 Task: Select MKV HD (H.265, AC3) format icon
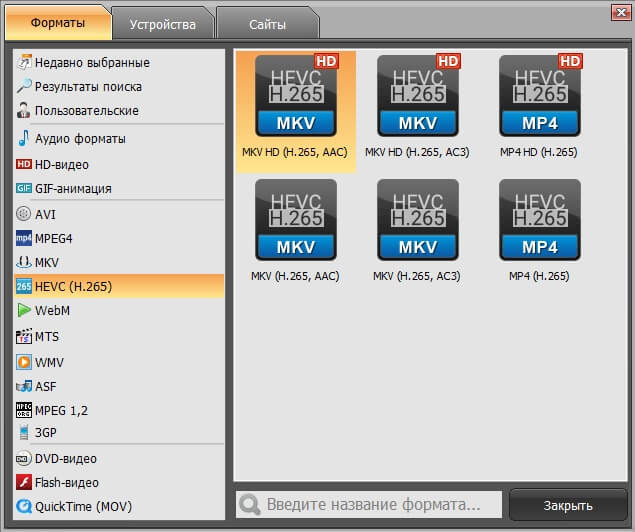tap(418, 96)
